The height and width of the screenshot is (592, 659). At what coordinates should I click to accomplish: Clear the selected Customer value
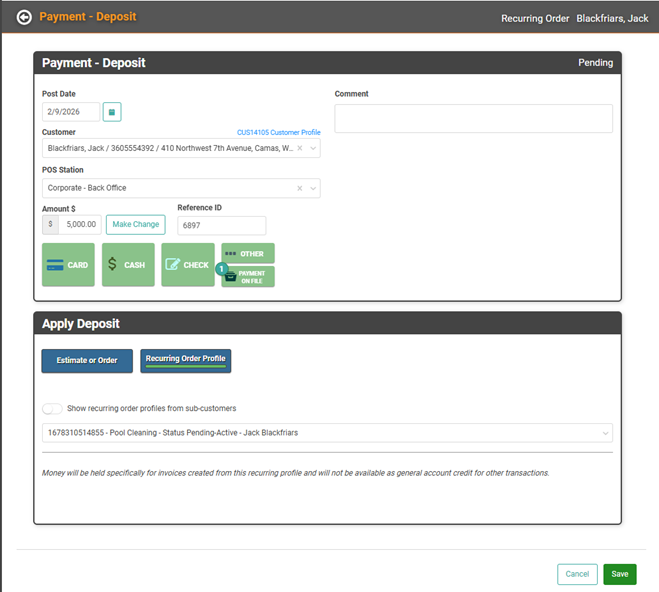[300, 148]
